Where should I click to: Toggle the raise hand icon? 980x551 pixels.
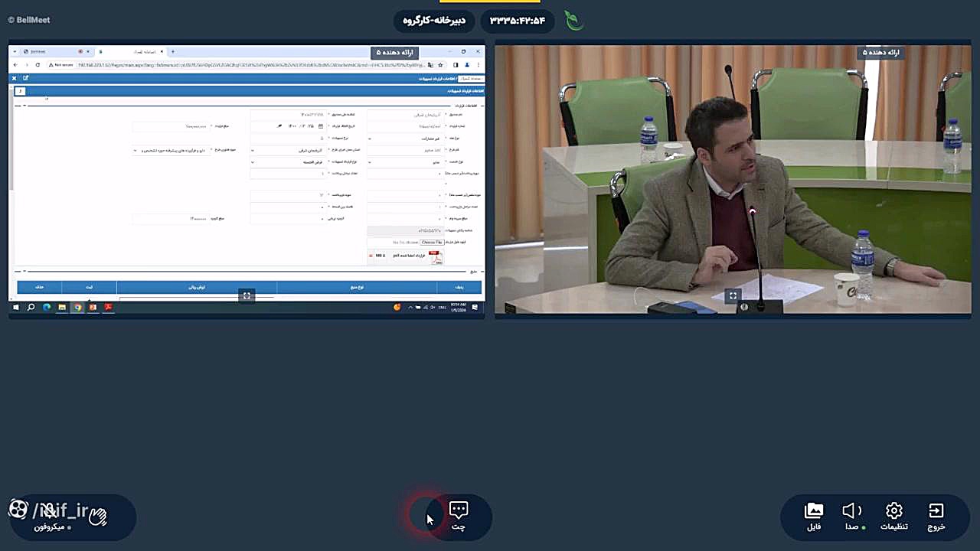click(x=97, y=517)
